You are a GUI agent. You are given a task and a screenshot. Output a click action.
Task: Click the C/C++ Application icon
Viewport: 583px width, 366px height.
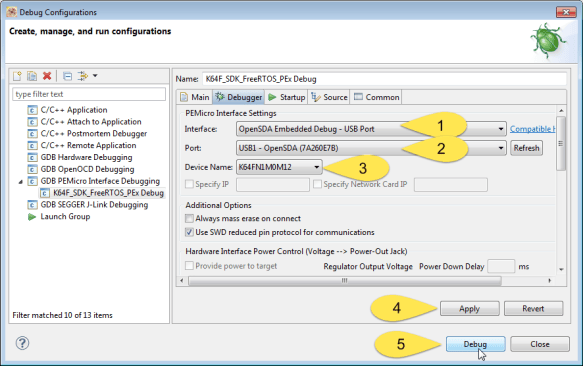(x=32, y=110)
